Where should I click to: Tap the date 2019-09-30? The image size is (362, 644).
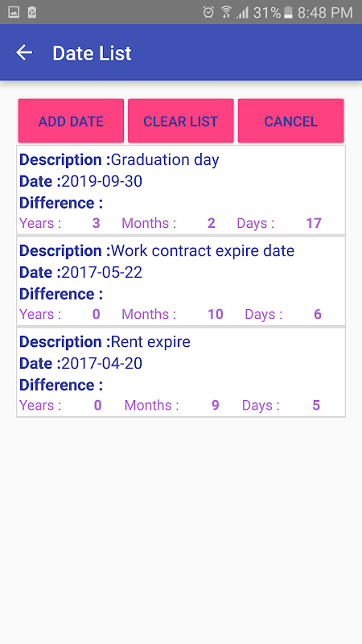click(102, 182)
